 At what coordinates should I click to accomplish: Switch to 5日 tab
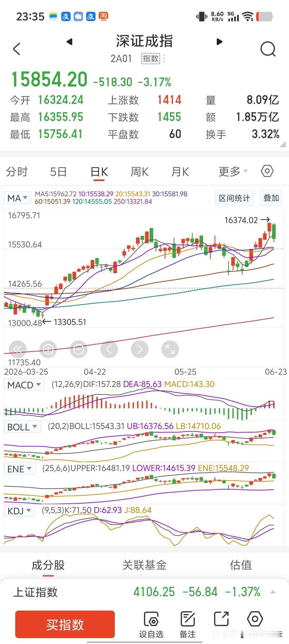tap(58, 171)
